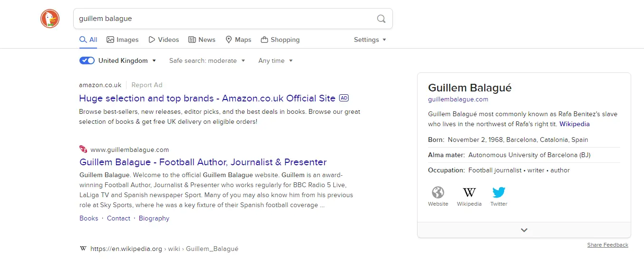The image size is (644, 260).
Task: Open the Any time filter dropdown
Action: coord(275,60)
